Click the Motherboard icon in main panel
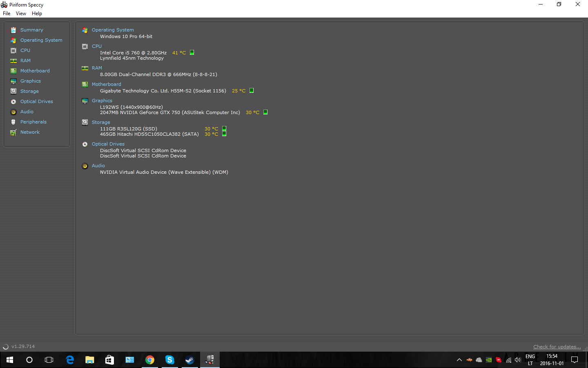 click(85, 84)
